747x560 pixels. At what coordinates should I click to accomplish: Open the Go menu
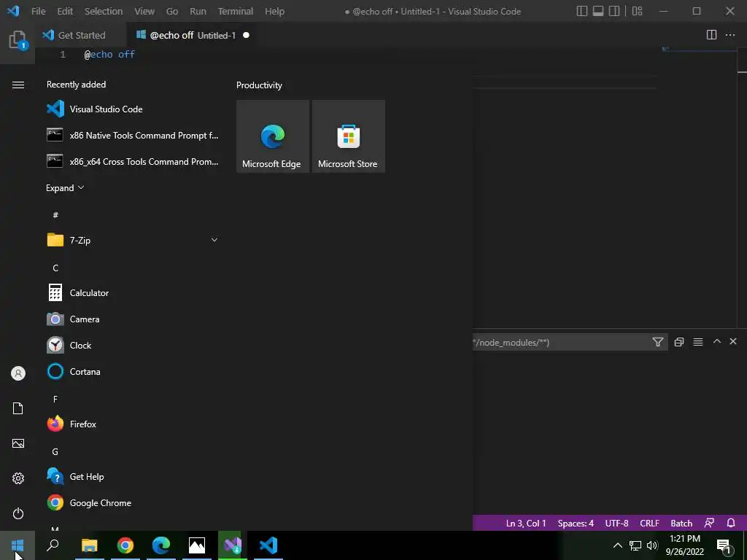pos(172,11)
